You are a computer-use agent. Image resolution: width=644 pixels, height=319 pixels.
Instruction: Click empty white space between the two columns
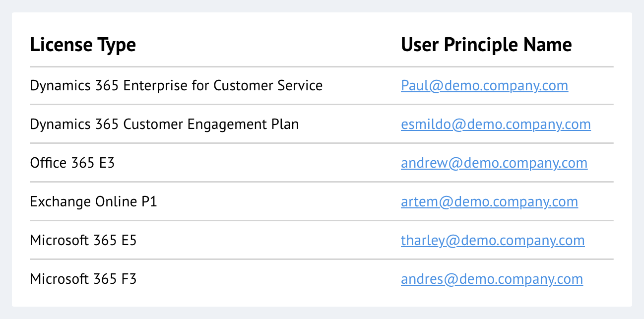tap(361, 163)
